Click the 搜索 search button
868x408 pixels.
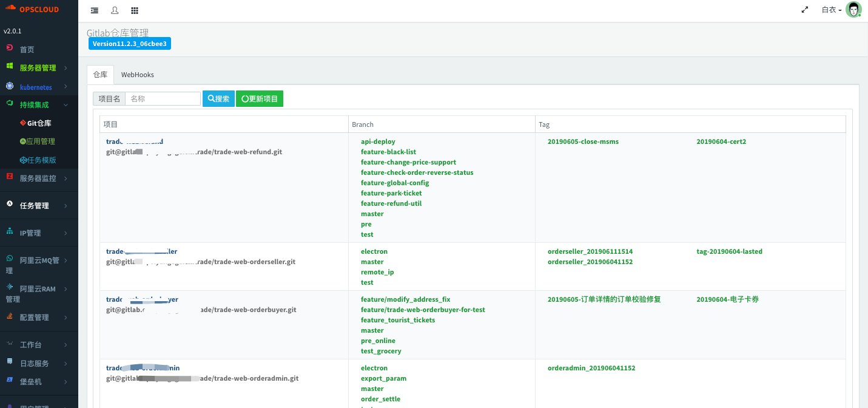[218, 98]
